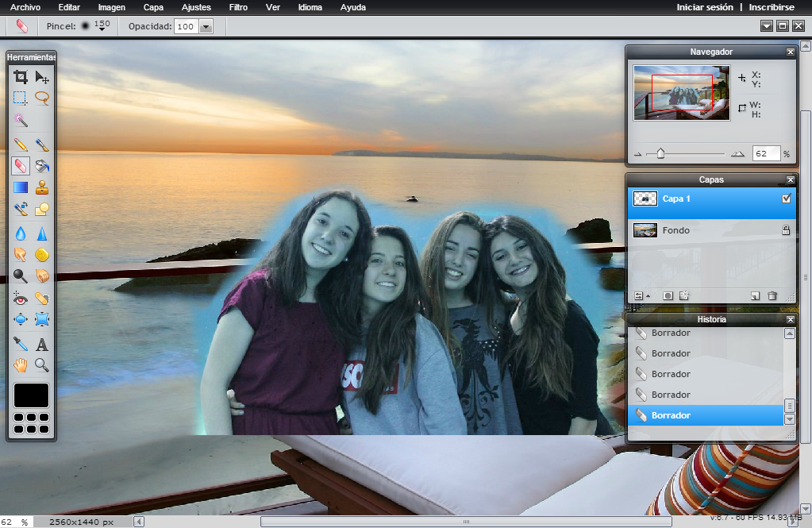Select the Gradient tool
The image size is (812, 528).
[20, 187]
